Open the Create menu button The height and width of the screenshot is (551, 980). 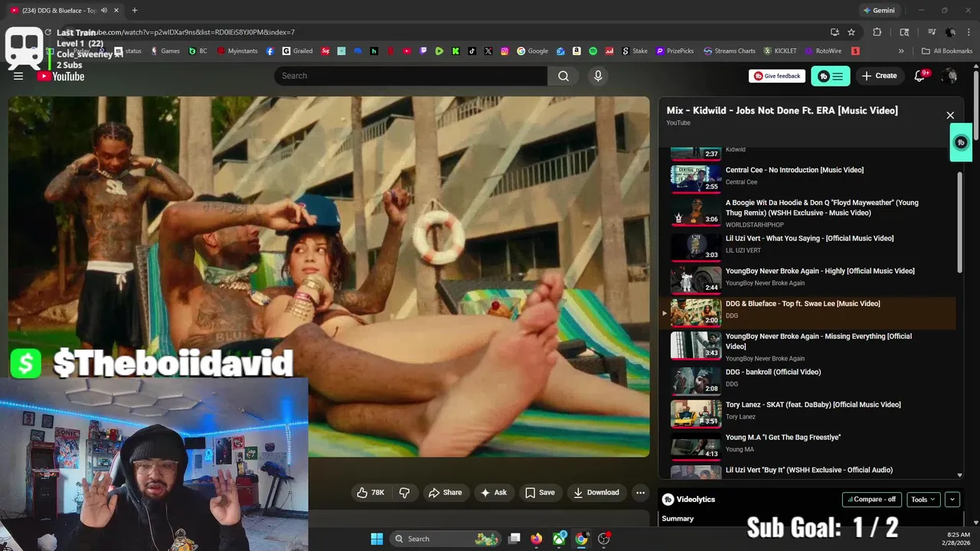(x=879, y=76)
